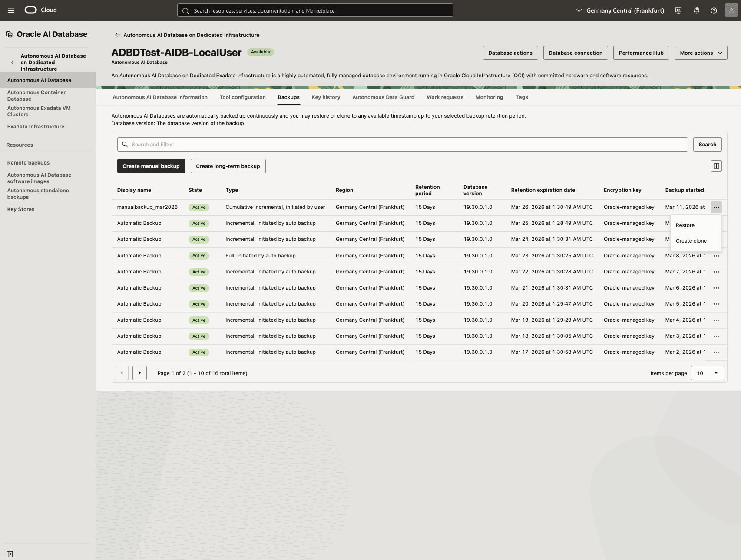Screen dimensions: 741x560
Task: Click the Available status badge
Action: pos(260,52)
